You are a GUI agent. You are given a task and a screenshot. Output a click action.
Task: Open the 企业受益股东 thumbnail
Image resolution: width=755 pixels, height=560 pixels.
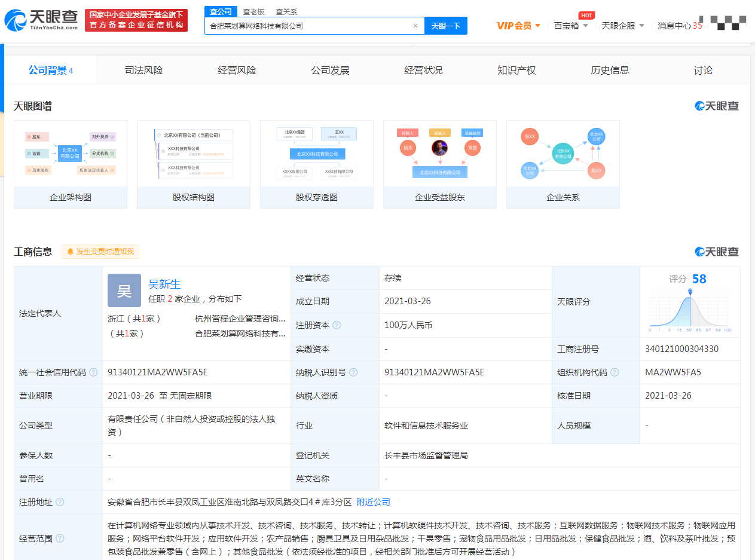[440, 164]
